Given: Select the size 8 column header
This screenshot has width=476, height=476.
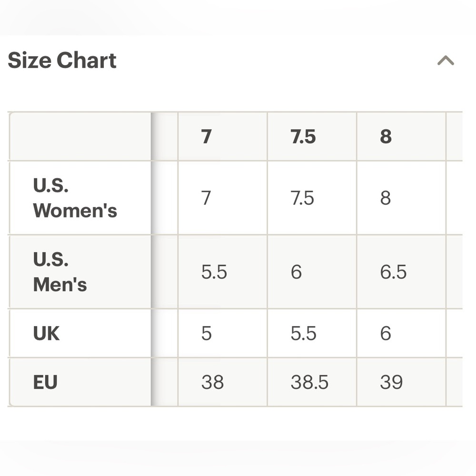Looking at the screenshot, I should coord(401,136).
